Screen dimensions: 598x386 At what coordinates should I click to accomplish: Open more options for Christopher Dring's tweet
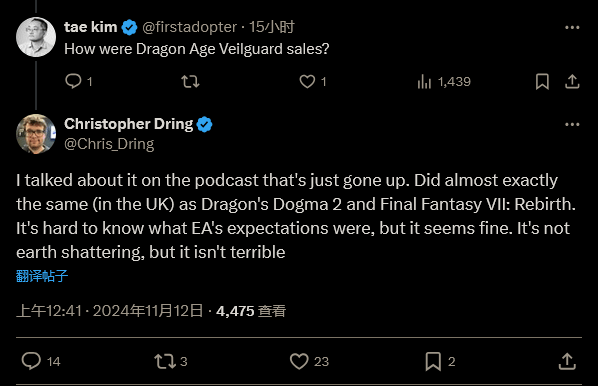[572, 124]
